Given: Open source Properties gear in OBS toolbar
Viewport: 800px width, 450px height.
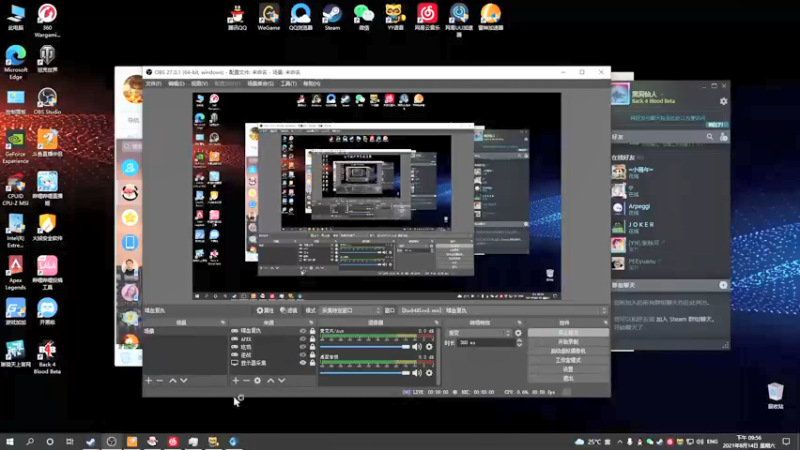Looking at the screenshot, I should 265,310.
